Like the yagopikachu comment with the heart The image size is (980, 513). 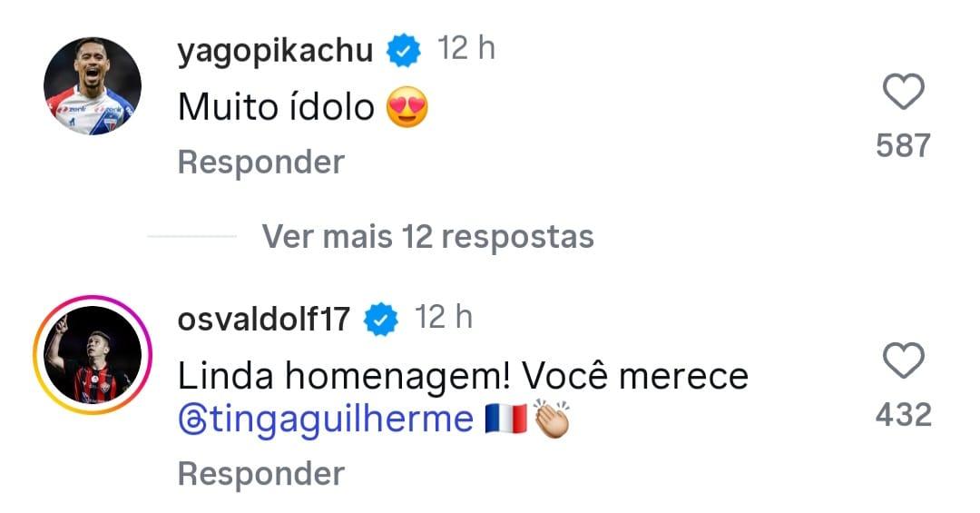point(903,93)
